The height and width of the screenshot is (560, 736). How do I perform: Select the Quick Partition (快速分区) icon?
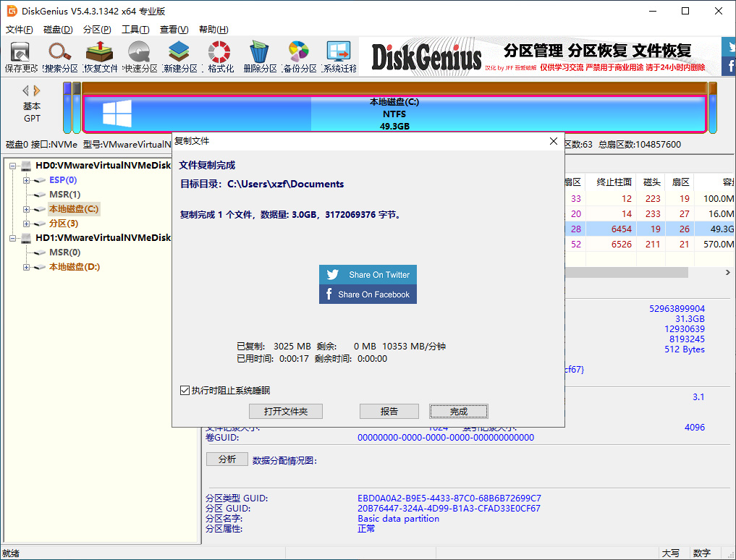(x=140, y=57)
